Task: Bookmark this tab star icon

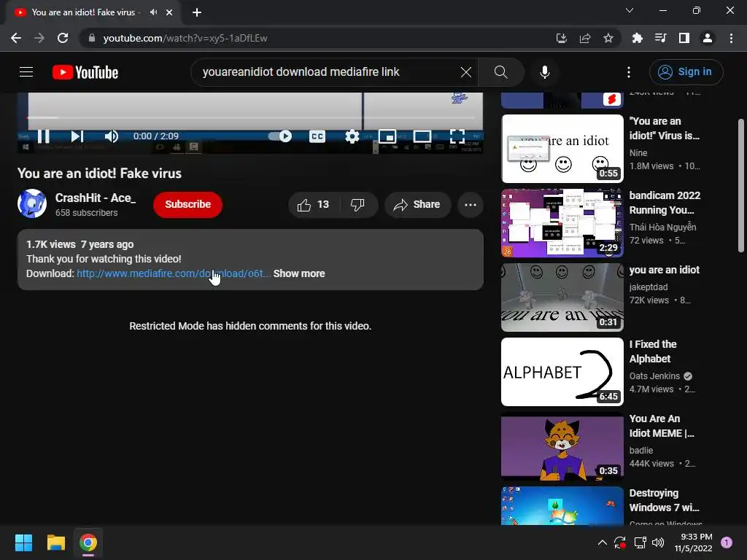Action: click(x=608, y=38)
